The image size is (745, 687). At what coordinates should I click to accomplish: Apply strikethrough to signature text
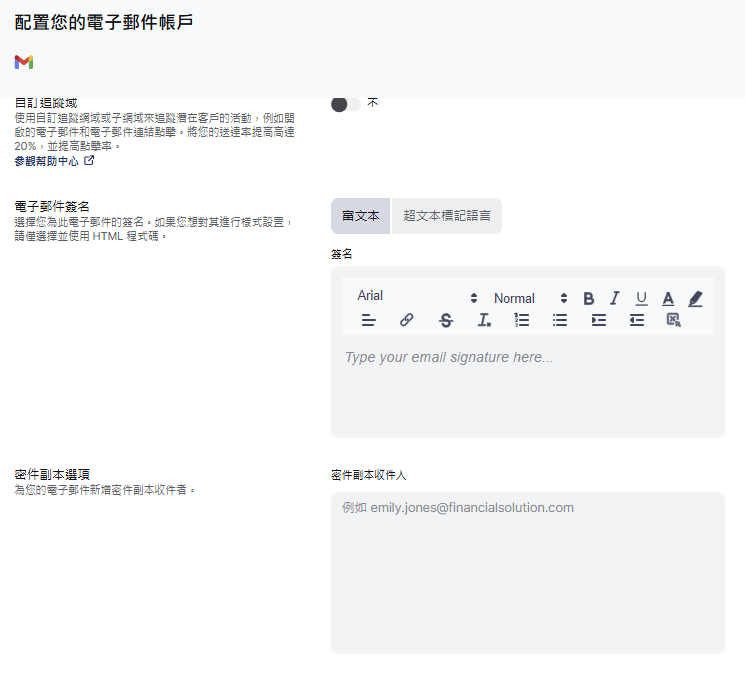(446, 320)
